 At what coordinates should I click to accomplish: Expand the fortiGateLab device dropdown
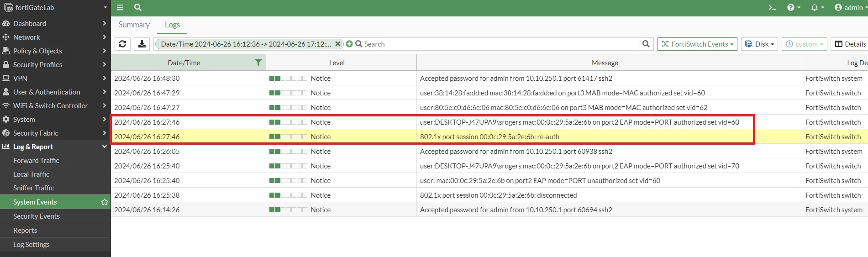(105, 7)
